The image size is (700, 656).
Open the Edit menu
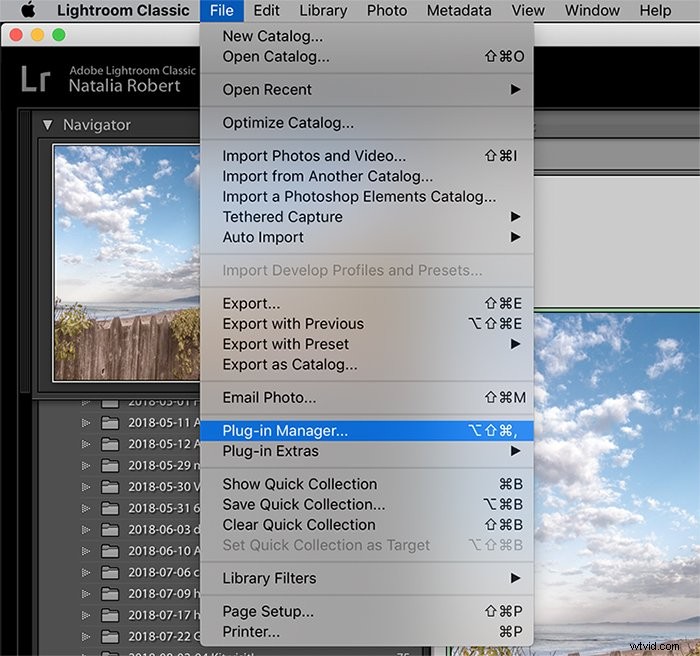[x=267, y=10]
